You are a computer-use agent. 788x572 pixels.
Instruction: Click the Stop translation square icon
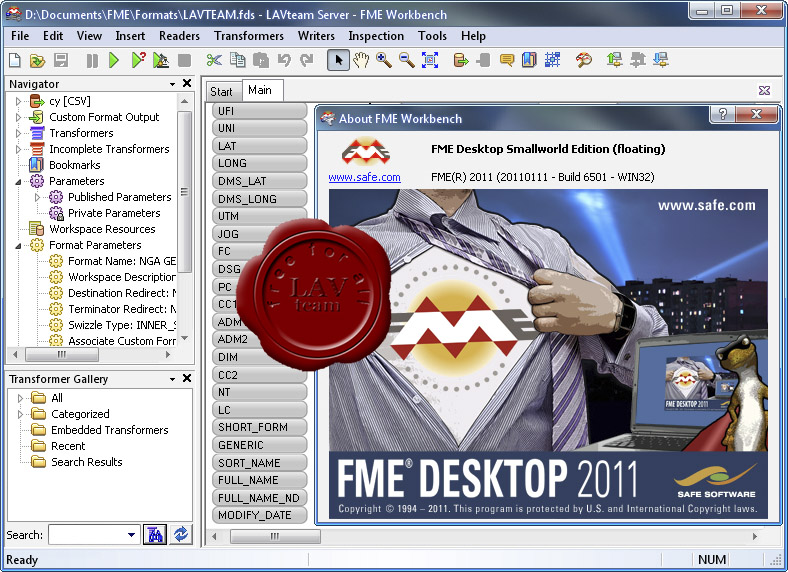184,61
